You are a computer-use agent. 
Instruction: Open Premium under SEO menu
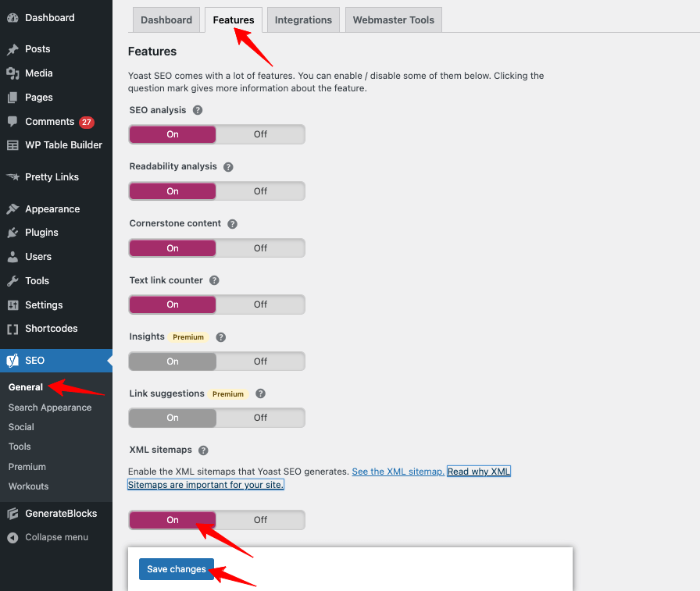27,467
